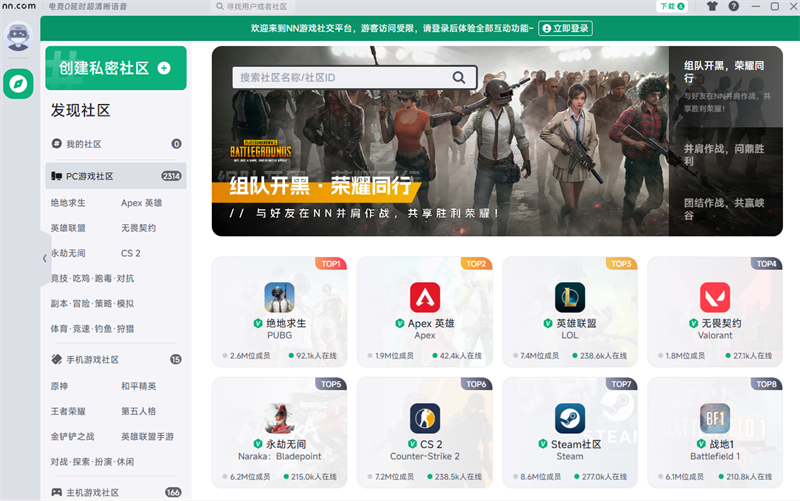Click the nn.com logo text
The image size is (800, 501).
click(19, 6)
